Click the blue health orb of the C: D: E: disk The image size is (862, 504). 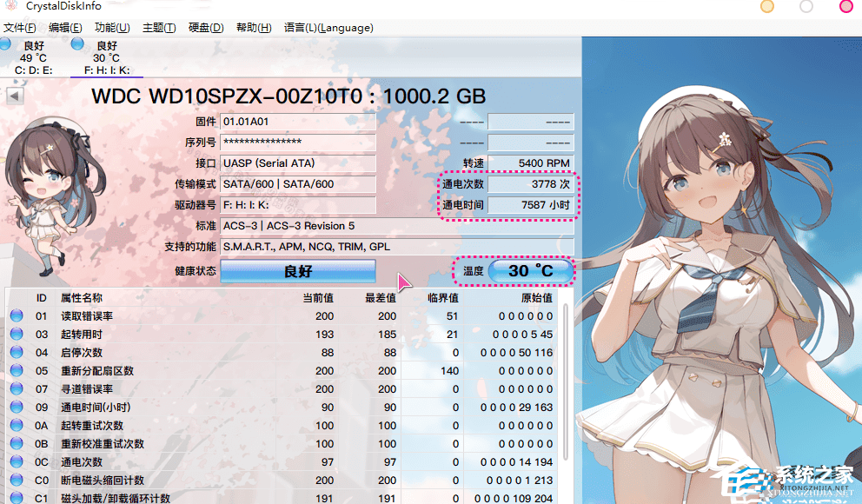tap(6, 44)
